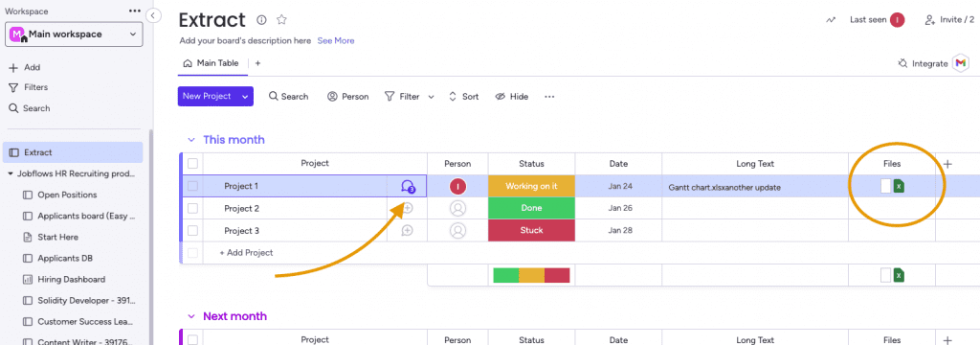Assign a person to Project 2
The width and height of the screenshot is (980, 345).
click(x=458, y=209)
